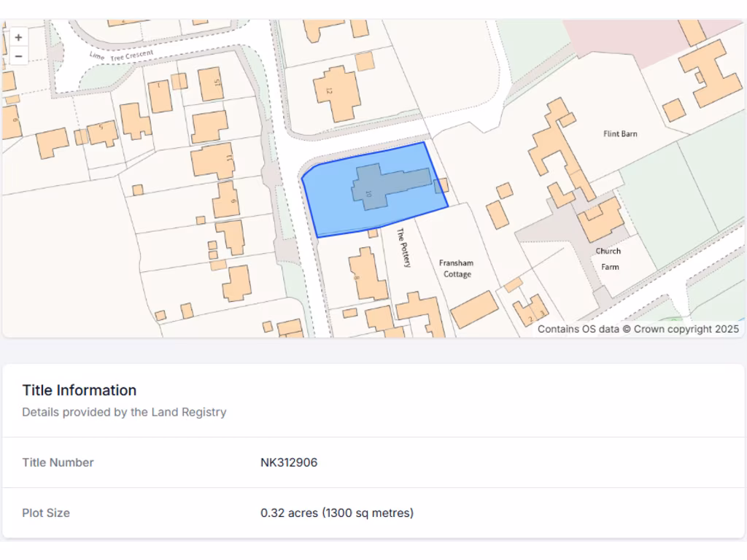Click The Pottery map label
The width and height of the screenshot is (747, 560).
click(x=403, y=248)
